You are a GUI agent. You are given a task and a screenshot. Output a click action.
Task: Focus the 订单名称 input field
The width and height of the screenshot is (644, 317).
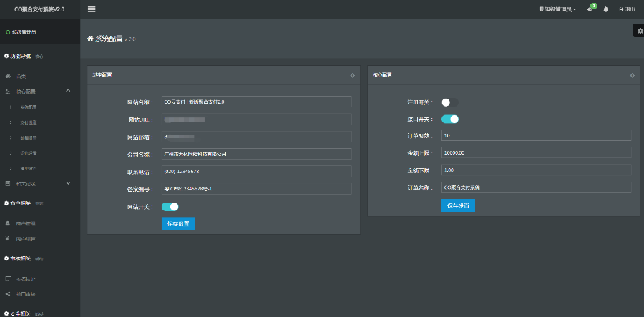tap(537, 187)
